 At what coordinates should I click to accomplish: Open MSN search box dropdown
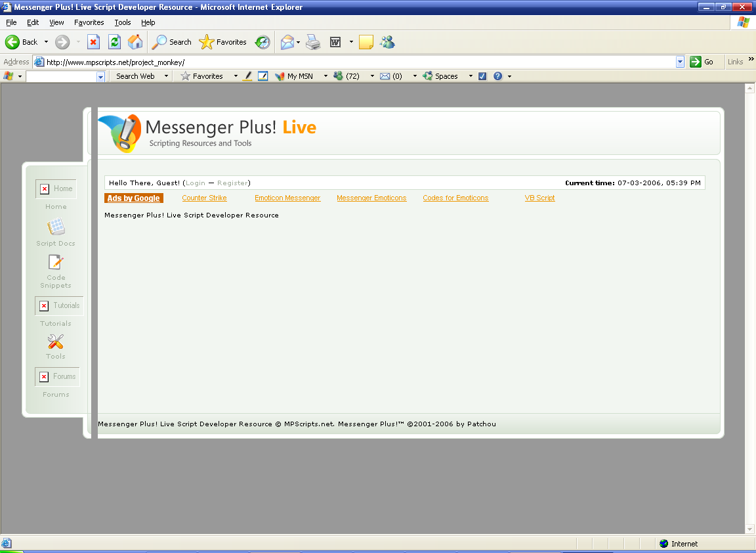tap(101, 77)
